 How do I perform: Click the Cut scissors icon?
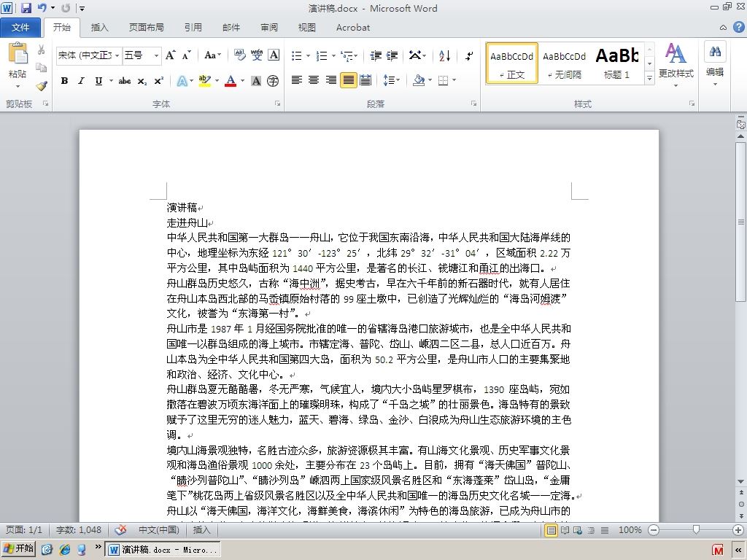(x=42, y=50)
